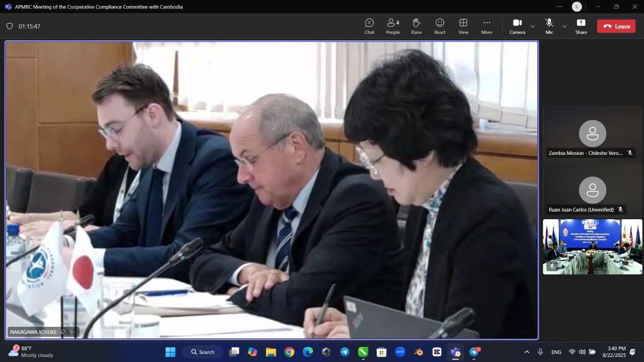The height and width of the screenshot is (362, 644).
Task: Open the React emoji menu
Action: (440, 26)
